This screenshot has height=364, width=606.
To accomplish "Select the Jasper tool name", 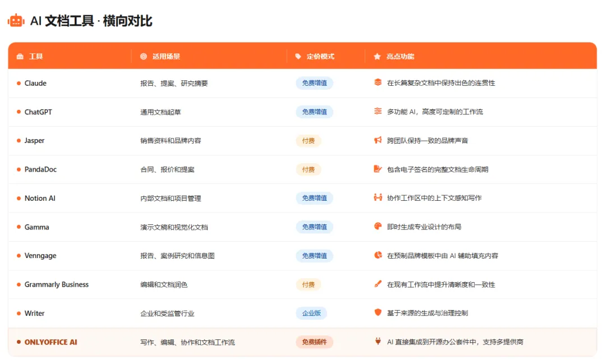I will (x=34, y=141).
